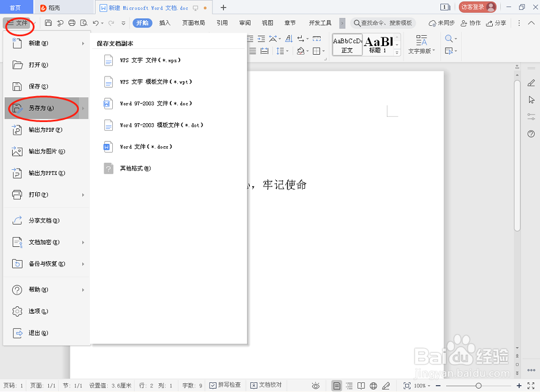Viewport: 540px width, 392px height.
Task: Click the help question icon in right sidebar
Action: pos(531,134)
